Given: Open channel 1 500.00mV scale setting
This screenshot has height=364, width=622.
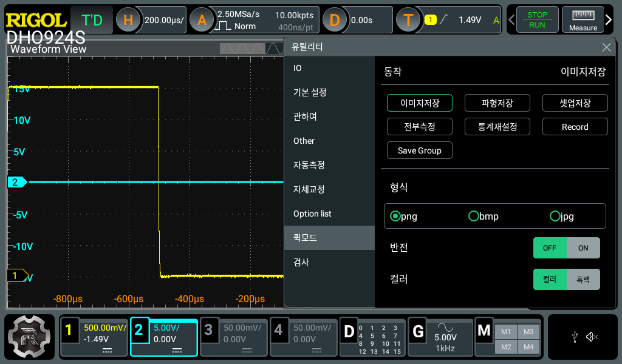Looking at the screenshot, I should pyautogui.click(x=104, y=328).
